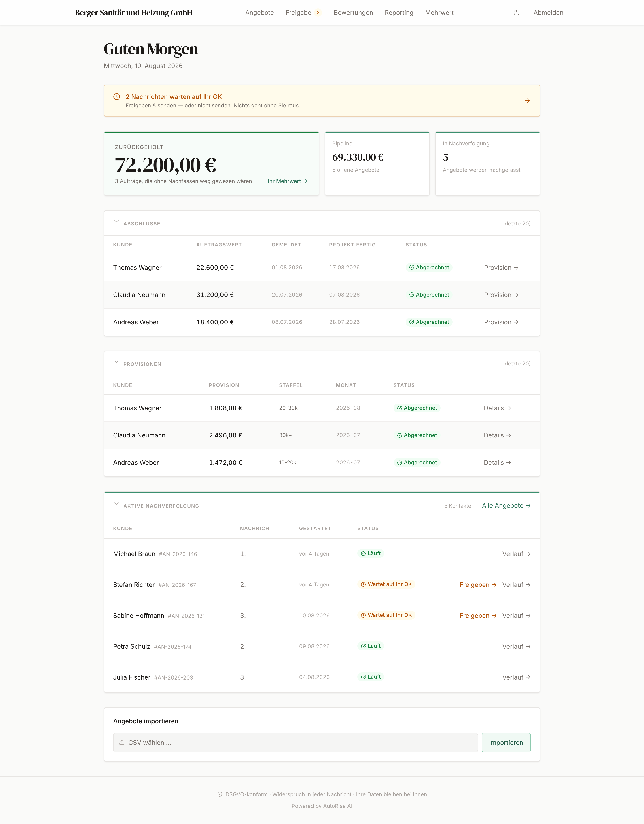This screenshot has height=824, width=644.
Task: View Details for Andreas Weber's provision
Action: pos(497,463)
